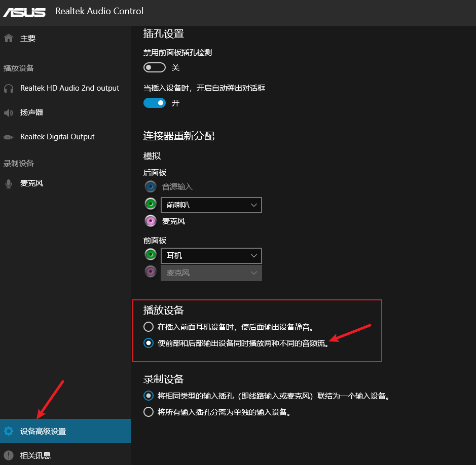Click the green rear panel jack icon

(151, 204)
